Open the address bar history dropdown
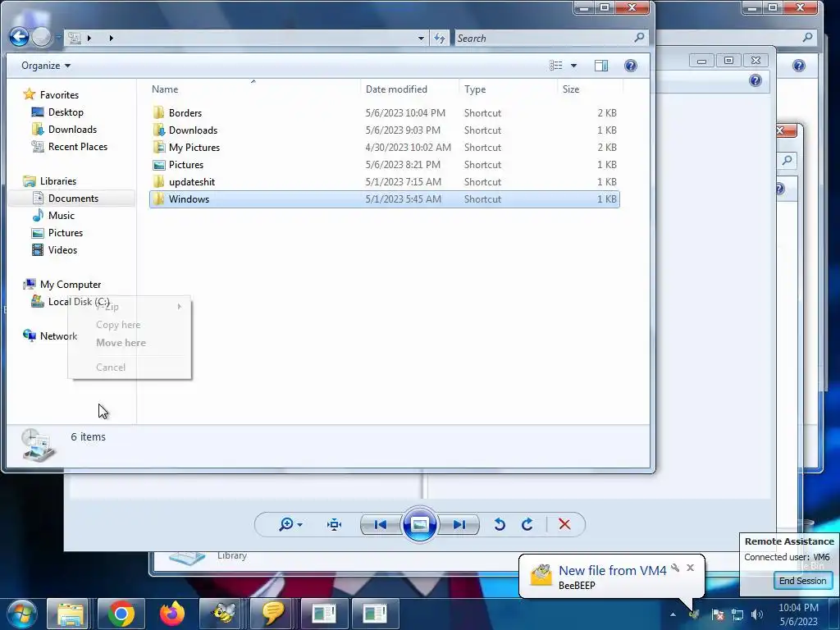The width and height of the screenshot is (840, 630). pos(421,38)
